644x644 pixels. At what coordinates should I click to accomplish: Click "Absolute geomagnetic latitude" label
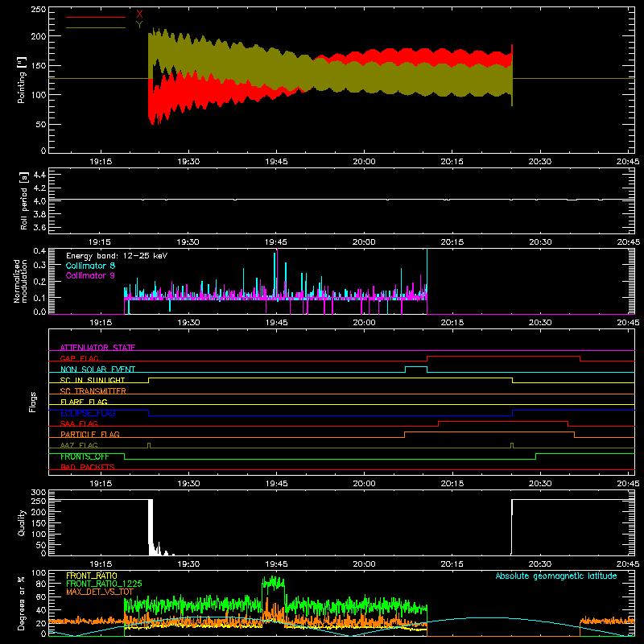556,576
